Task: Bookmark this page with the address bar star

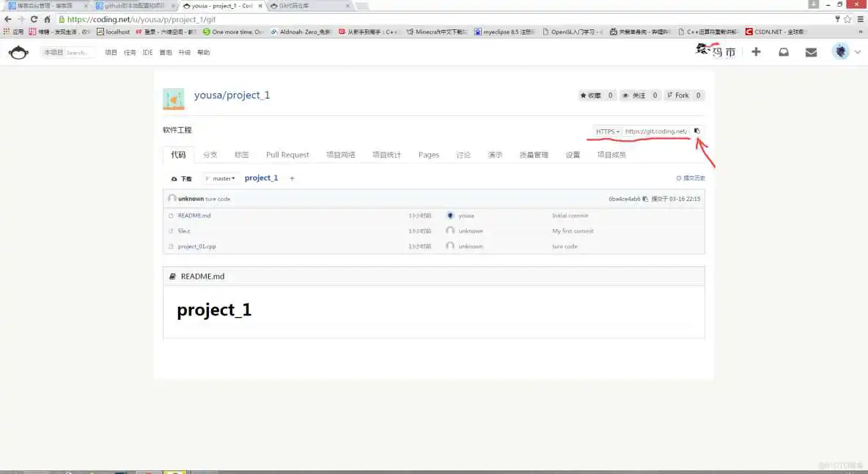Action: coord(847,19)
